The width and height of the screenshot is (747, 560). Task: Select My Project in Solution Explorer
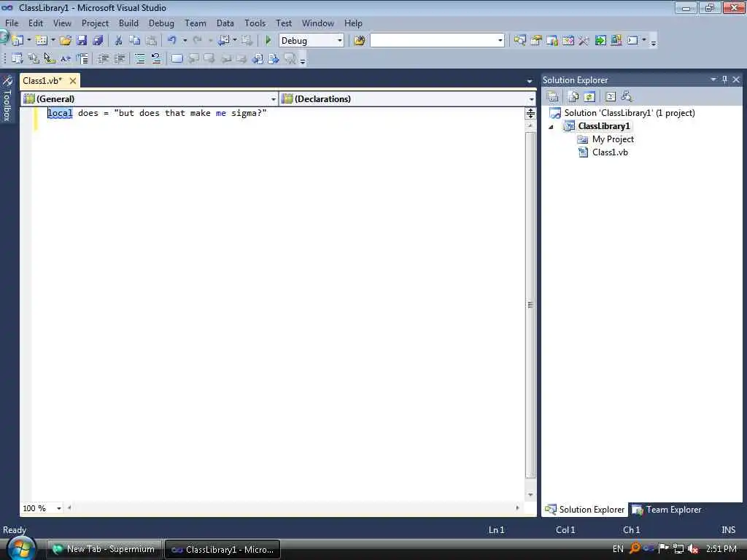[605, 139]
